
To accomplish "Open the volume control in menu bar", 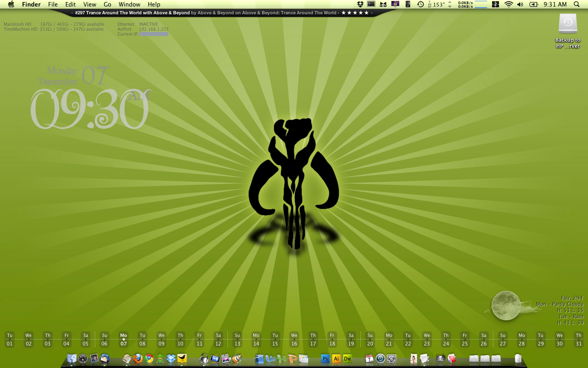I will point(520,4).
